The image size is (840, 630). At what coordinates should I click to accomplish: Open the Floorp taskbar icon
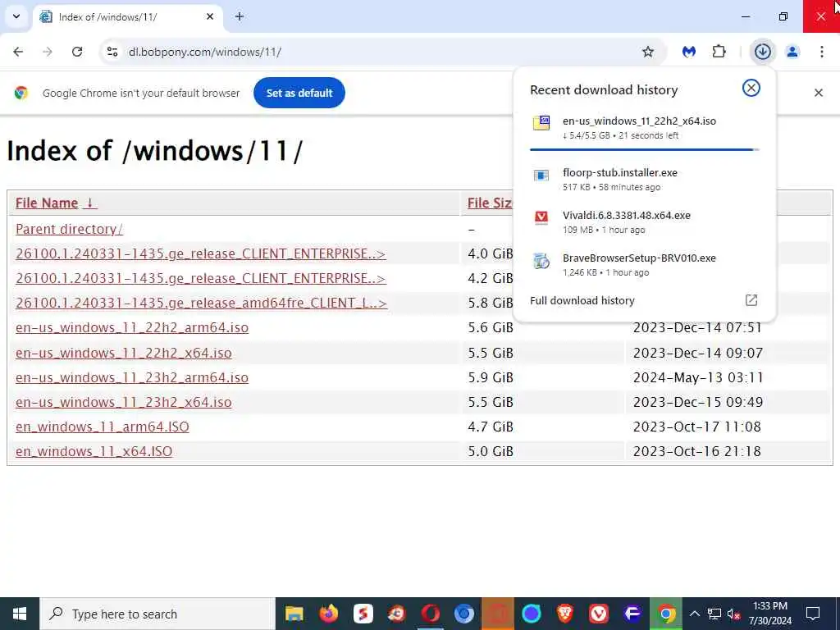pos(632,614)
